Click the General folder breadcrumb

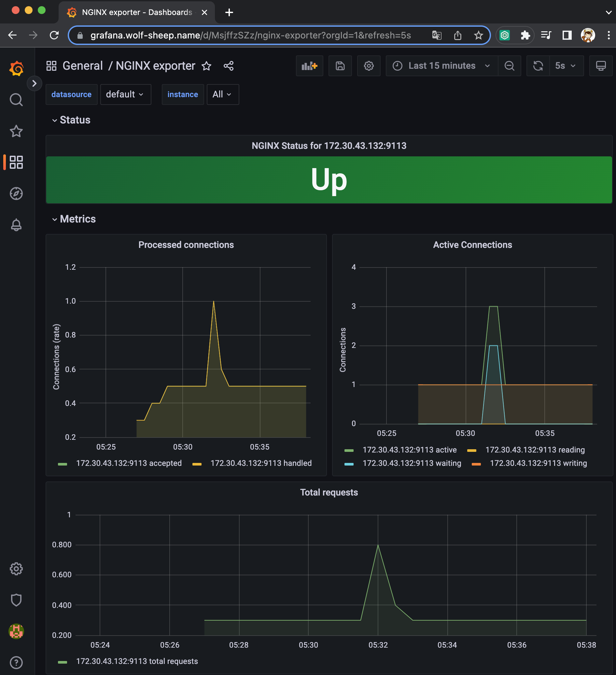(x=83, y=65)
